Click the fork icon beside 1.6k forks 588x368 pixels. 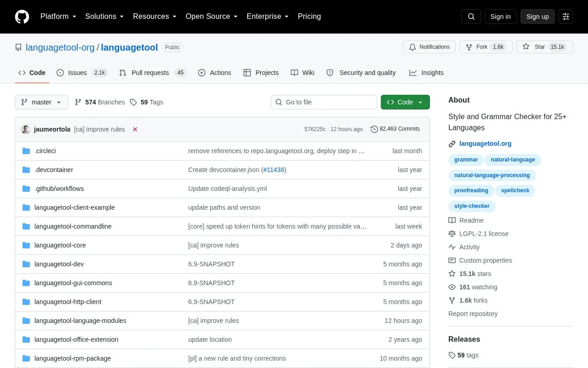coord(452,300)
